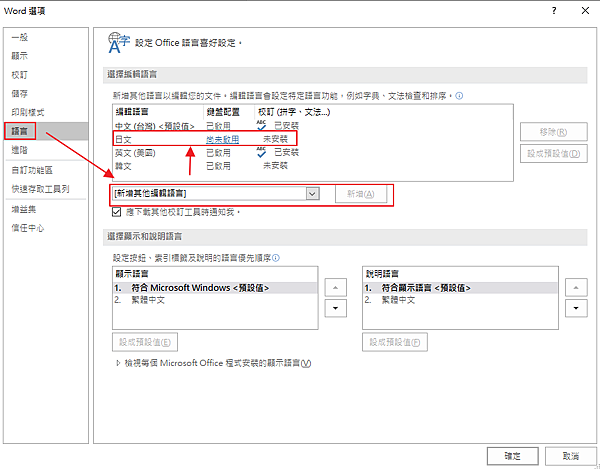Click proofing check icon for 中文 (台灣)
The image size is (600, 469).
(x=261, y=125)
